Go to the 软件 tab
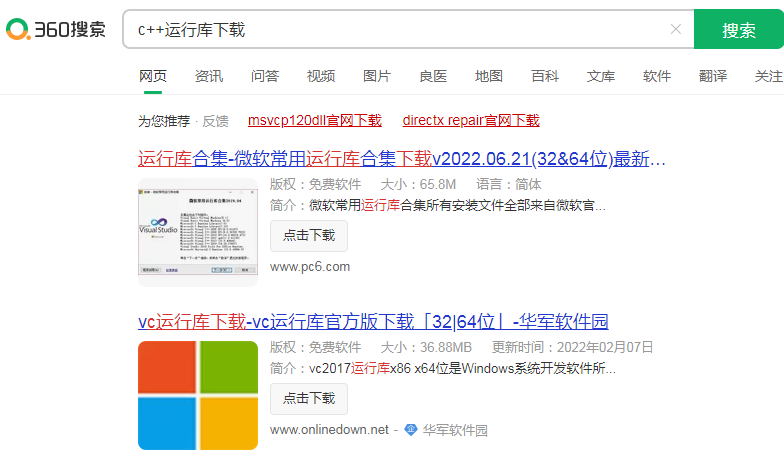This screenshot has height=464, width=784. pyautogui.click(x=656, y=76)
